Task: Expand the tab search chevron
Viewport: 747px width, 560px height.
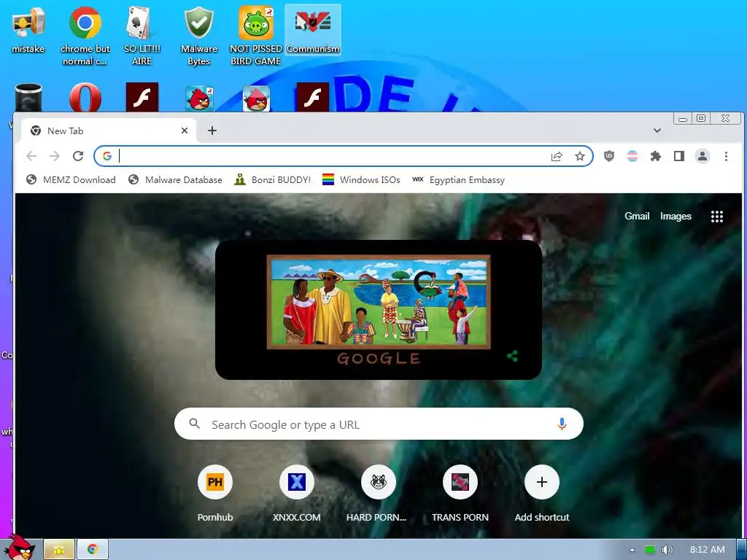Action: point(657,131)
